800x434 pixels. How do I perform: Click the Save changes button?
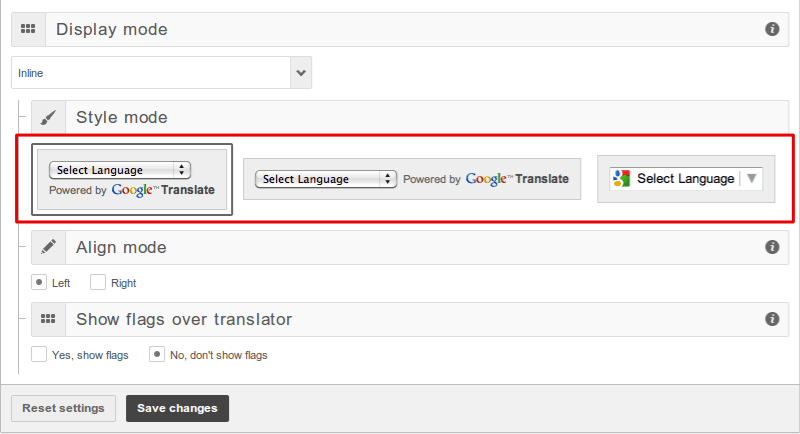tap(177, 408)
